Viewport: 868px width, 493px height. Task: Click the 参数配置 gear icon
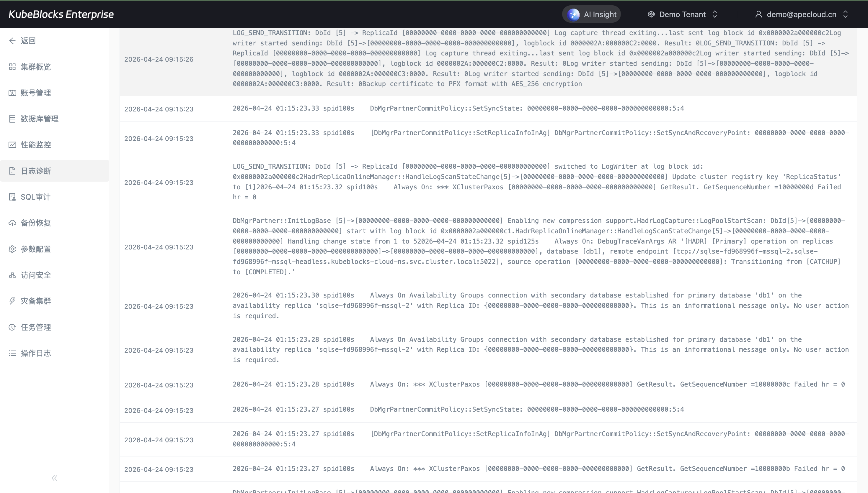point(12,249)
